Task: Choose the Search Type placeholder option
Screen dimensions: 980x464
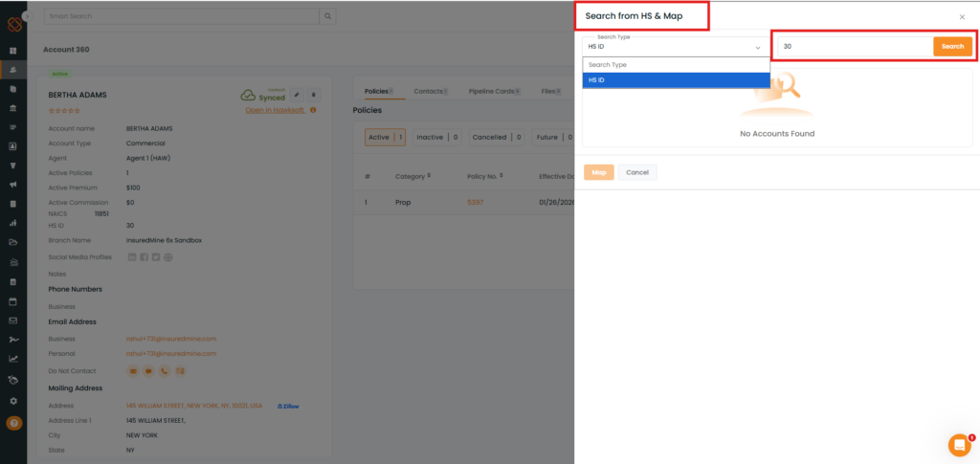Action: (x=675, y=65)
